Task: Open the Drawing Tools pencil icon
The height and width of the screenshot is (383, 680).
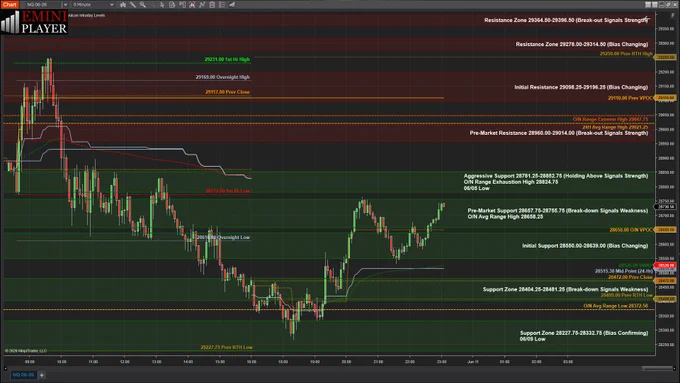Action: pos(133,4)
